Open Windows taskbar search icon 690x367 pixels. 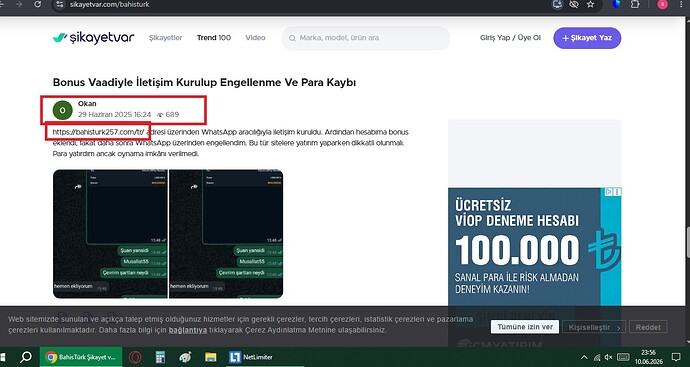(26, 357)
